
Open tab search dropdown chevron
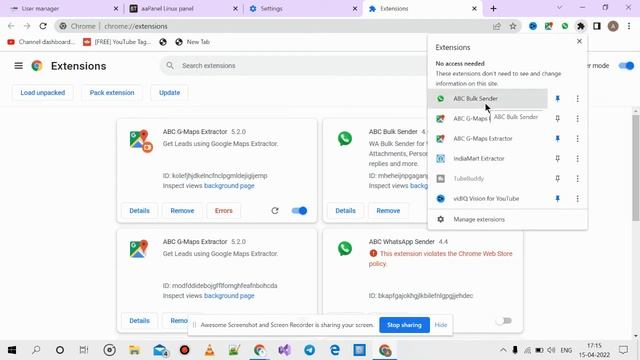[x=559, y=8]
